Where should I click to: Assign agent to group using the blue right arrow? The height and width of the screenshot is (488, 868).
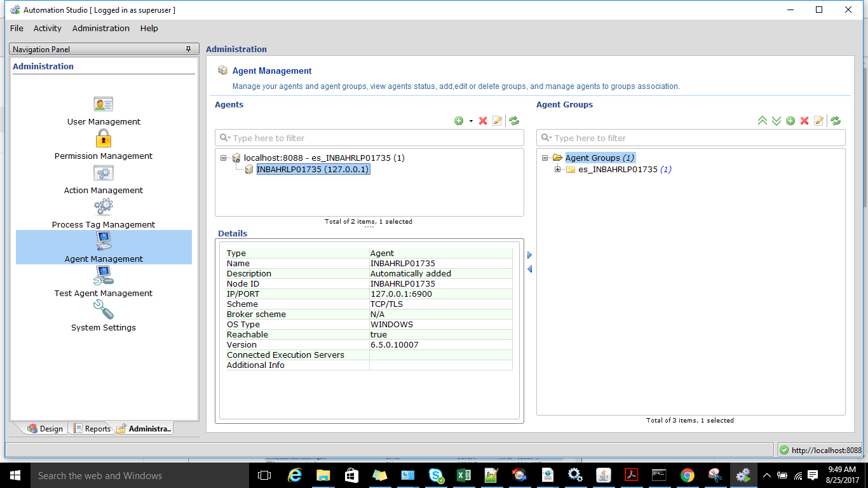(x=529, y=254)
